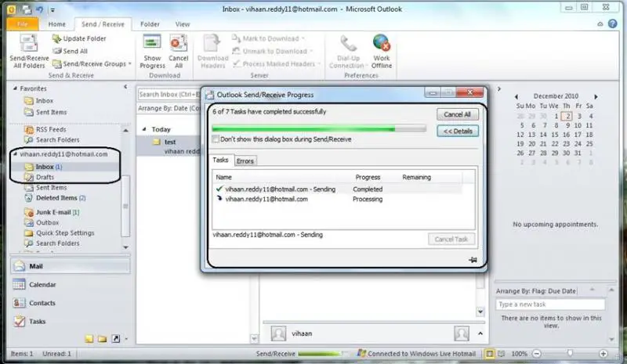Select the Send / Receive tab
627x364 pixels.
click(x=103, y=24)
